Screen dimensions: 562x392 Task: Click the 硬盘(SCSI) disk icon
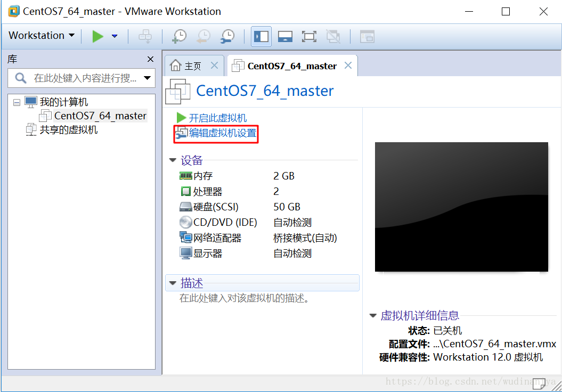[x=186, y=207]
